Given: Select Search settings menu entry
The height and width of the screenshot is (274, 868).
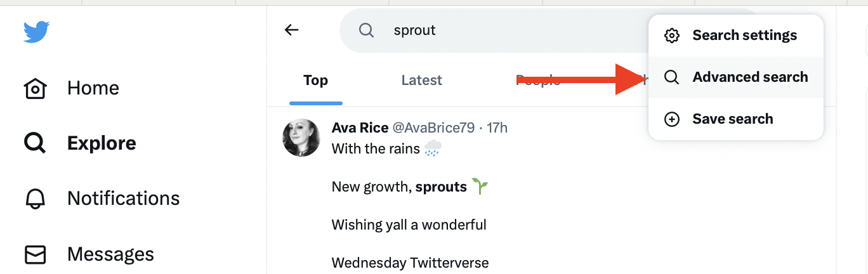Looking at the screenshot, I should coord(744,36).
